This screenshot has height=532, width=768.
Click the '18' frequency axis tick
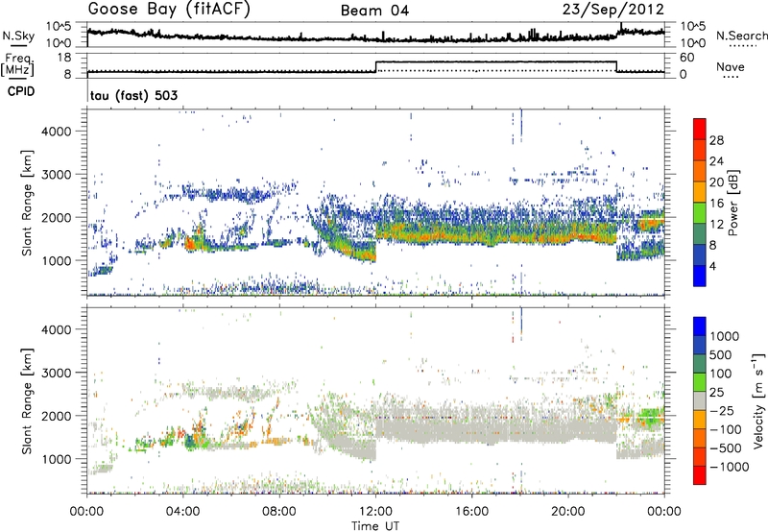tap(64, 58)
